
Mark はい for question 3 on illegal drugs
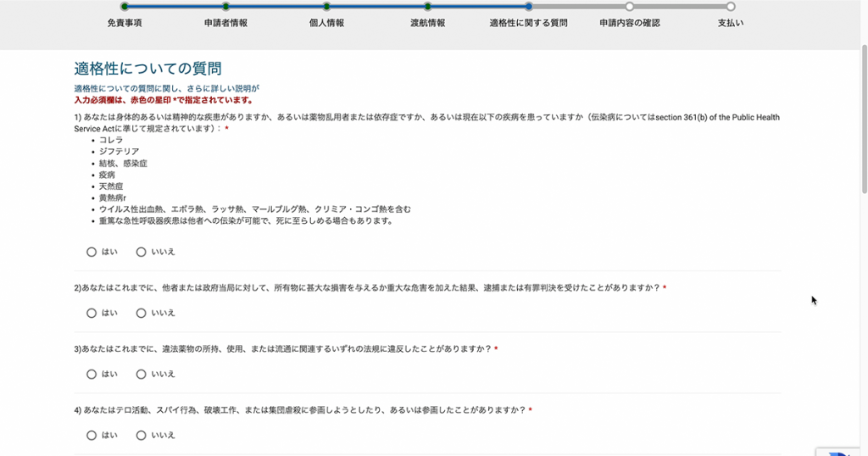pyautogui.click(x=92, y=374)
